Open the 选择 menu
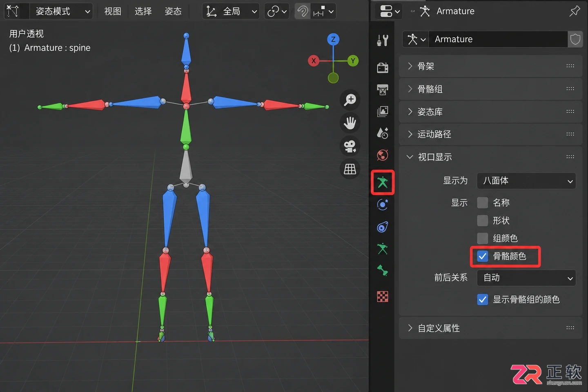Image resolution: width=588 pixels, height=392 pixels. pos(143,11)
